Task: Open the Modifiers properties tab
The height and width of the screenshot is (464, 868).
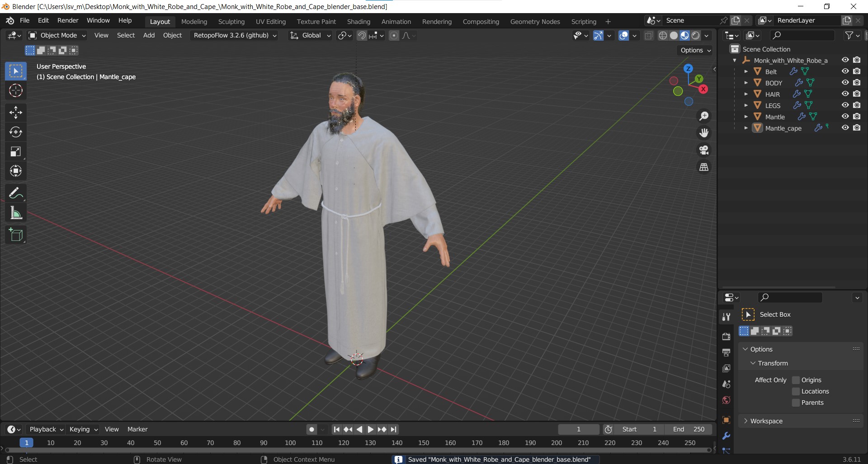Action: [726, 436]
